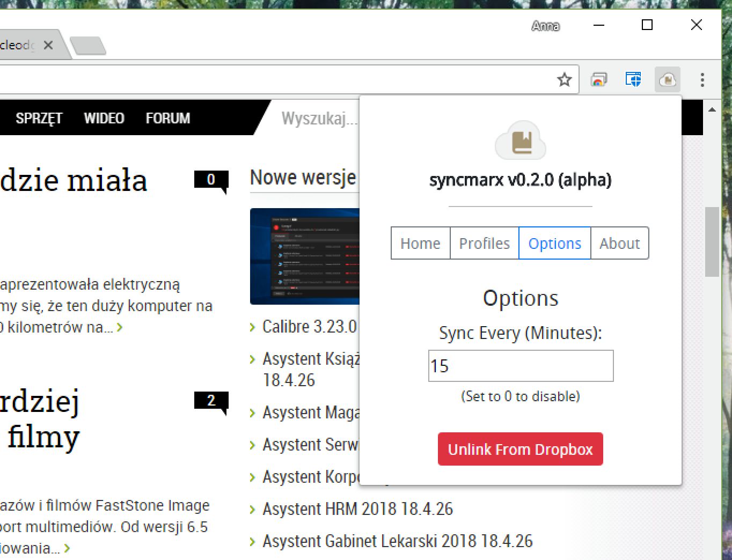Minimize the Chrome window
This screenshot has width=732, height=560.
[599, 25]
